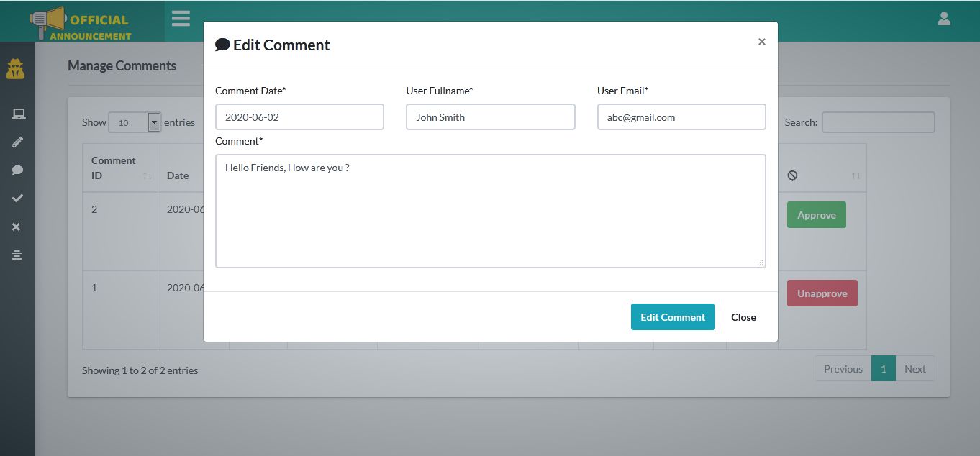Click inside the Search box
980x456 pixels.
pos(878,122)
